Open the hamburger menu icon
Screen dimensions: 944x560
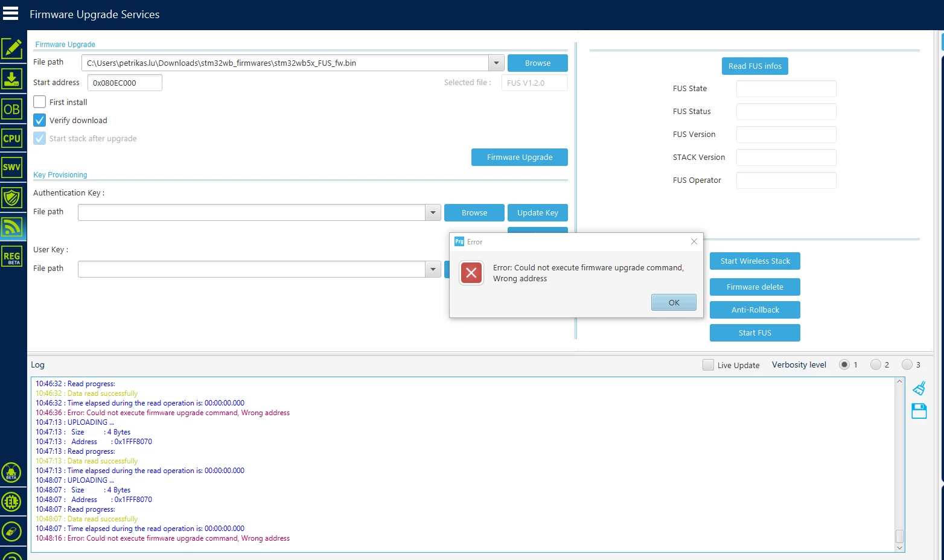point(11,13)
